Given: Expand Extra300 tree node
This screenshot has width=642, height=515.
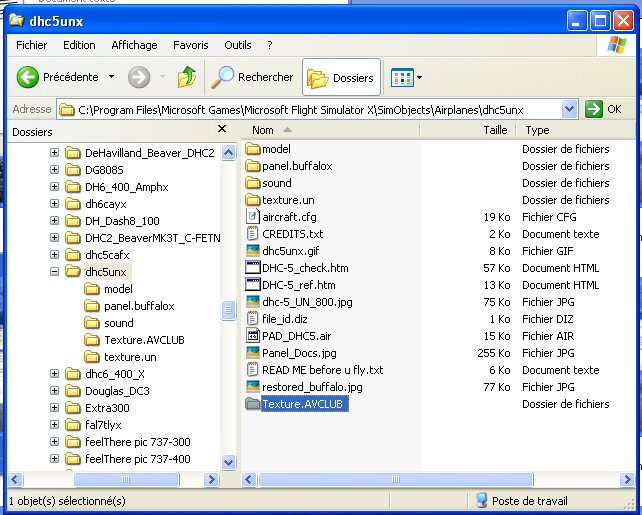Looking at the screenshot, I should 54,408.
